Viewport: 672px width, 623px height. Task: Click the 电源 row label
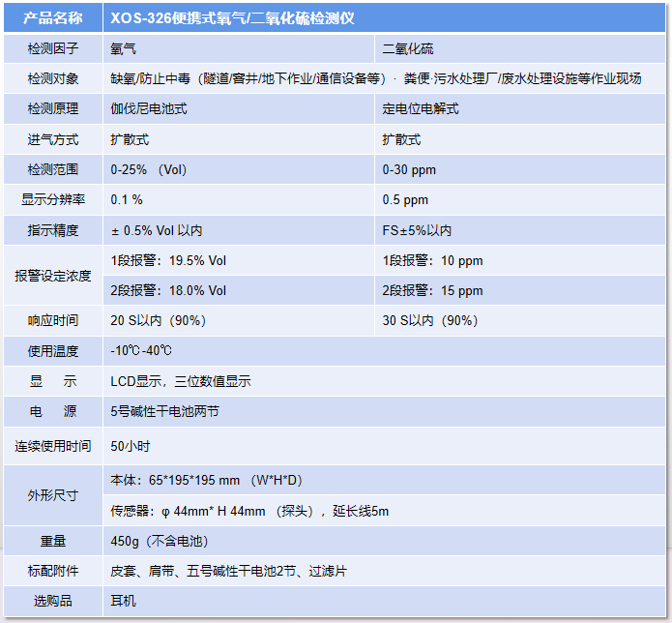[53, 411]
